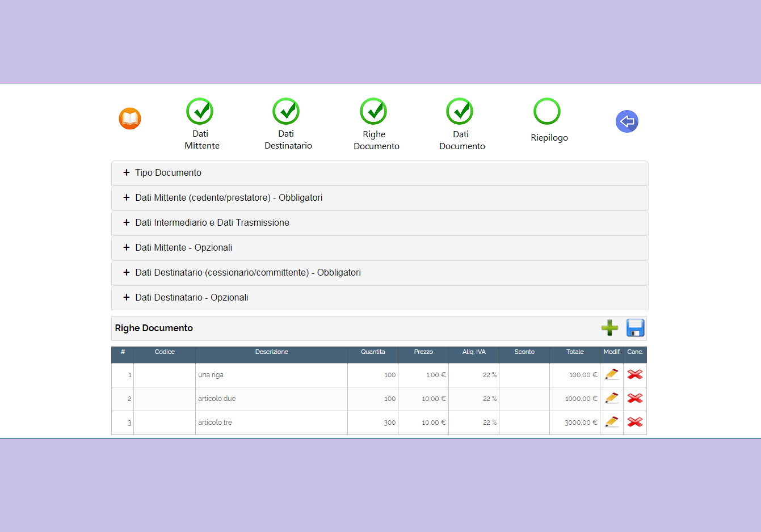Click the Codice column header
Screen dimensions: 761x532
click(x=165, y=354)
